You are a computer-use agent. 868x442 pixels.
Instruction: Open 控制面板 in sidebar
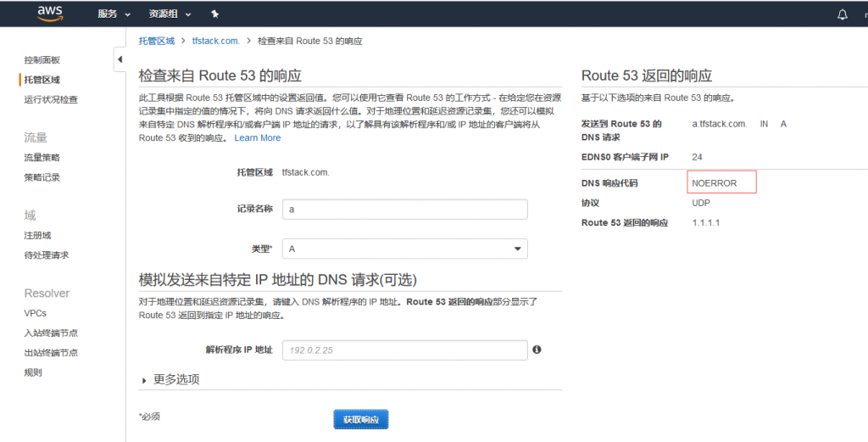[x=42, y=60]
